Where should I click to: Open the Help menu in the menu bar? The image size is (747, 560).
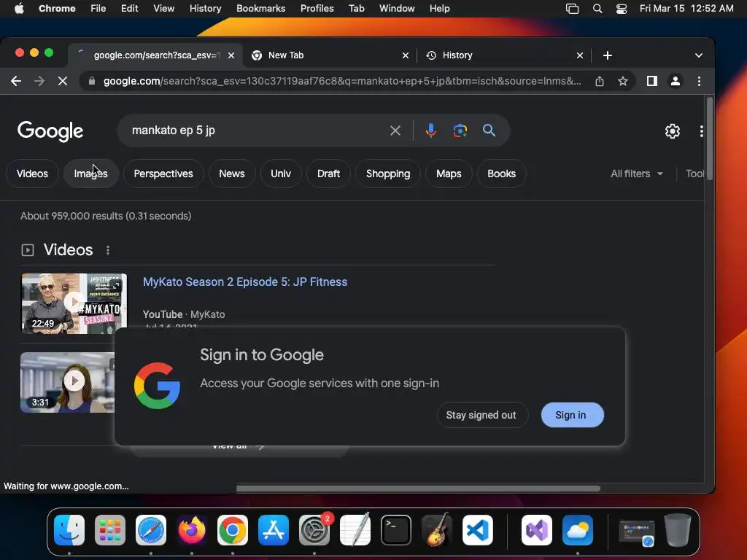click(439, 9)
